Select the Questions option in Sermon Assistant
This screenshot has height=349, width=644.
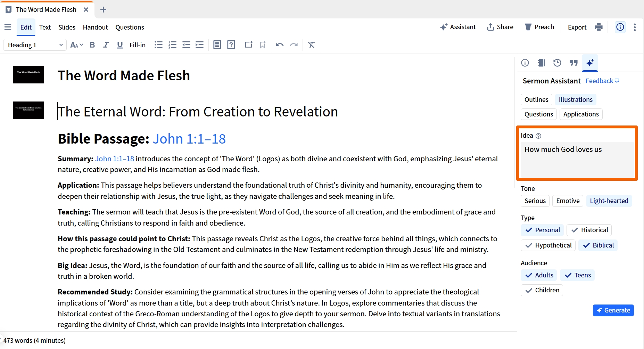pyautogui.click(x=539, y=114)
